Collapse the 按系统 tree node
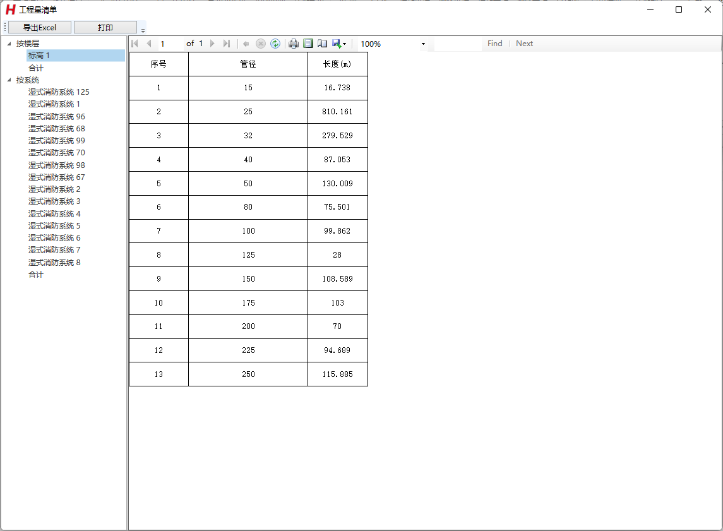723x531 pixels. (x=9, y=80)
